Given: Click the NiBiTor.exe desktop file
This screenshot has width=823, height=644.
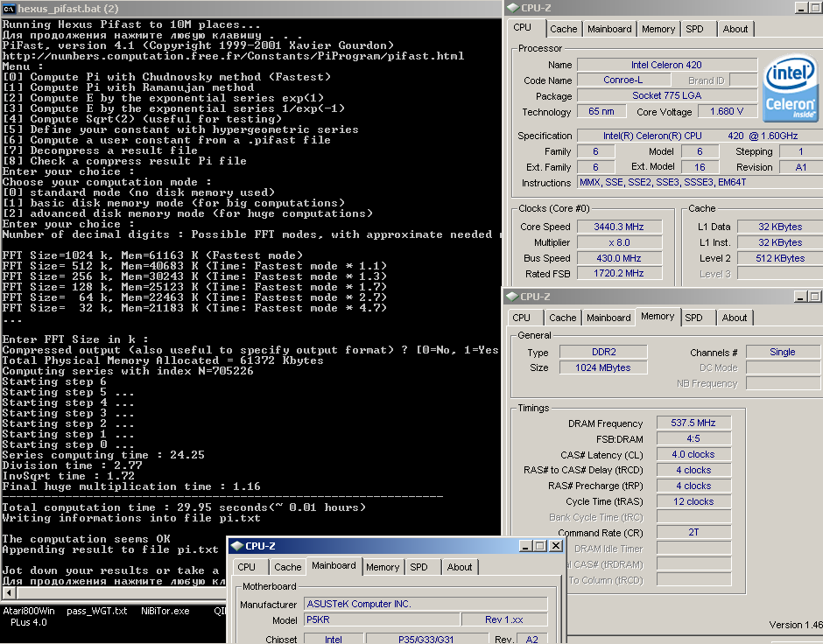Looking at the screenshot, I should click(165, 611).
